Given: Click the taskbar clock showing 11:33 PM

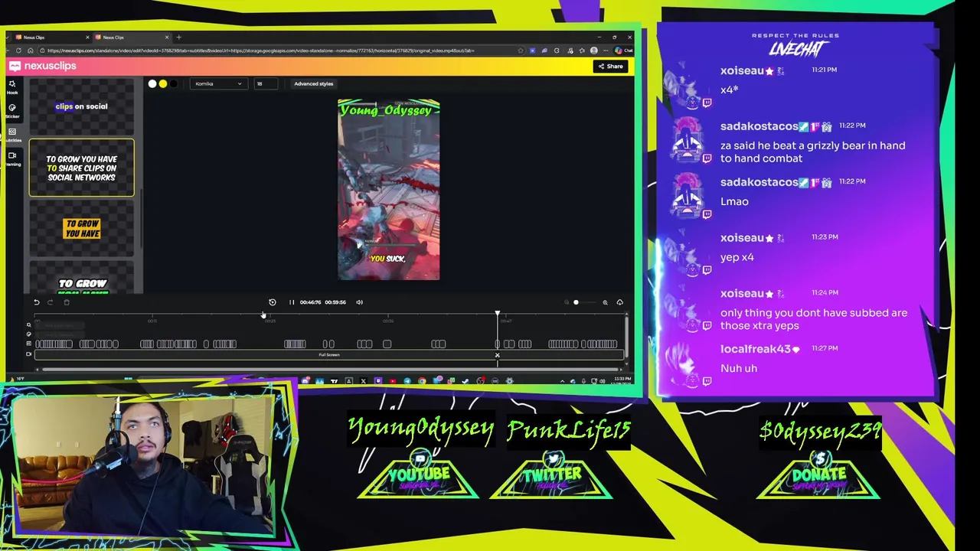Looking at the screenshot, I should [622, 380].
